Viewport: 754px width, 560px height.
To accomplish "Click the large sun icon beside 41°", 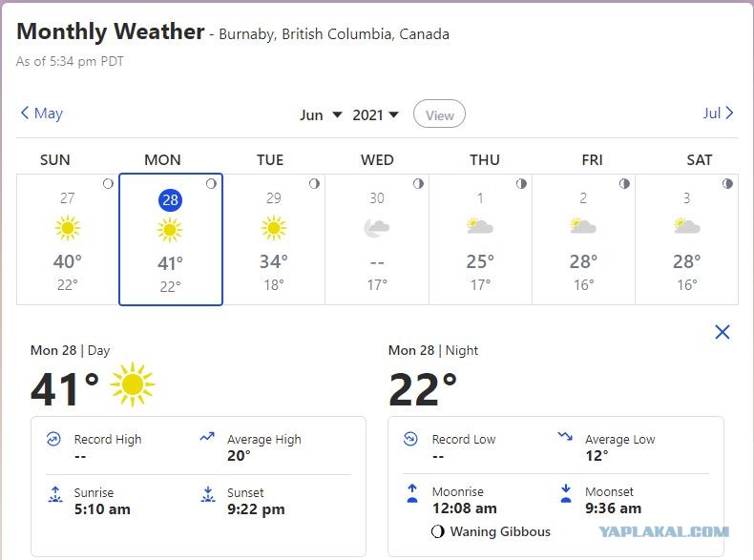I will tap(133, 384).
